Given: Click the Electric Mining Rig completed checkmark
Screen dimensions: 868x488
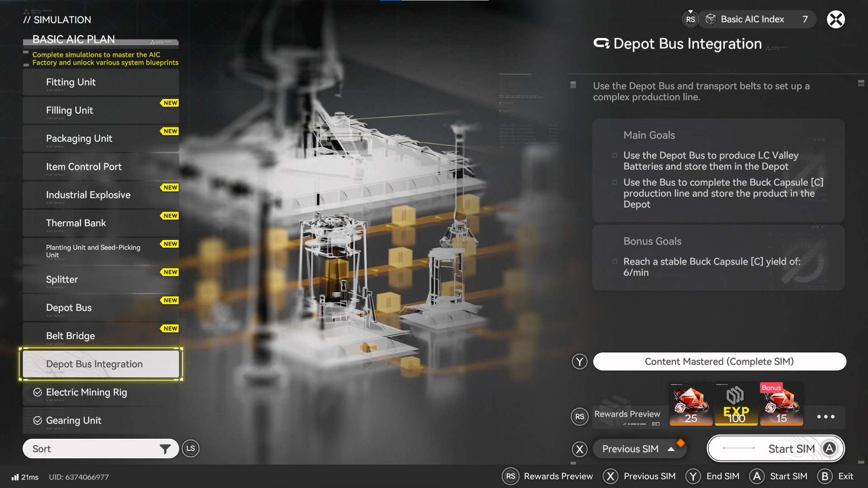Looking at the screenshot, I should (38, 392).
